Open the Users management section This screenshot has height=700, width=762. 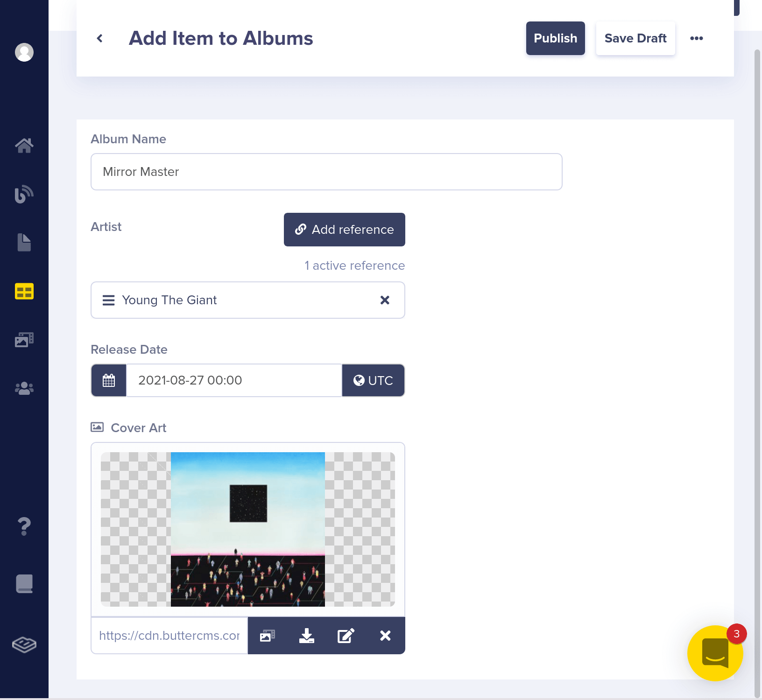24,387
